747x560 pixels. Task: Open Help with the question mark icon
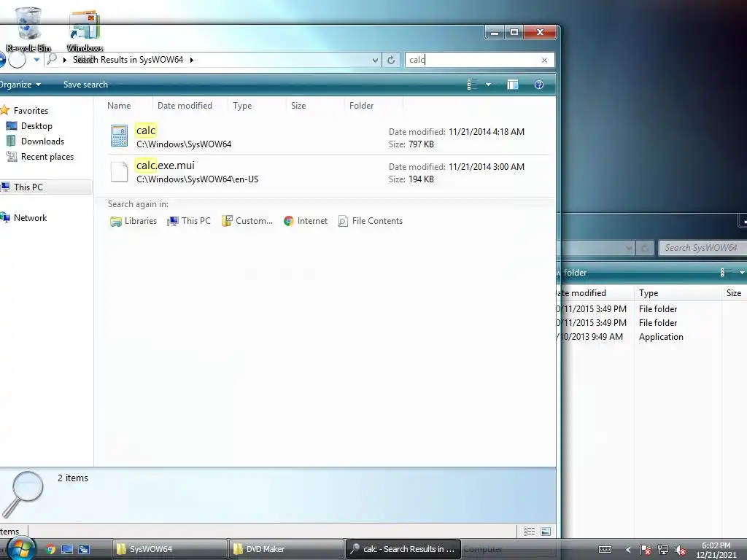coord(539,85)
